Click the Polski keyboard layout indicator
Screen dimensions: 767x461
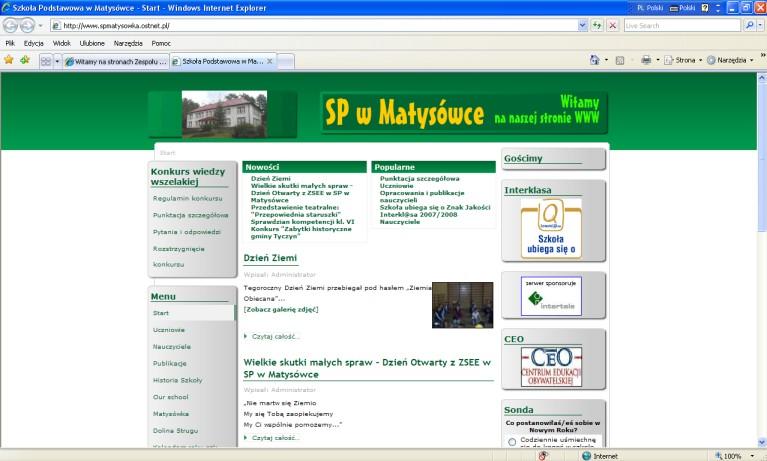tap(682, 8)
